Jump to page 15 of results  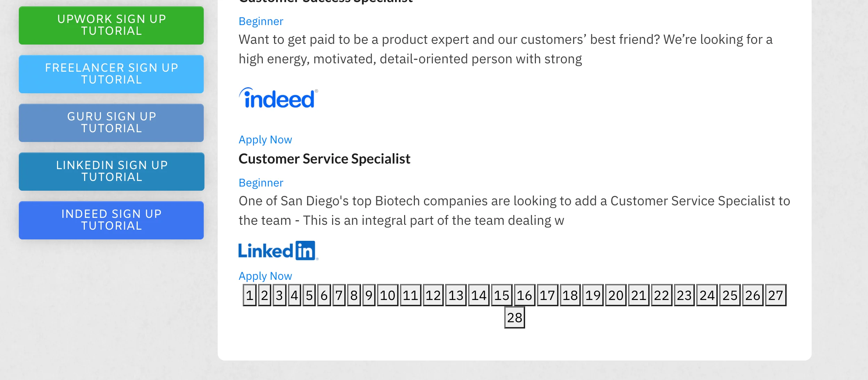coord(501,295)
